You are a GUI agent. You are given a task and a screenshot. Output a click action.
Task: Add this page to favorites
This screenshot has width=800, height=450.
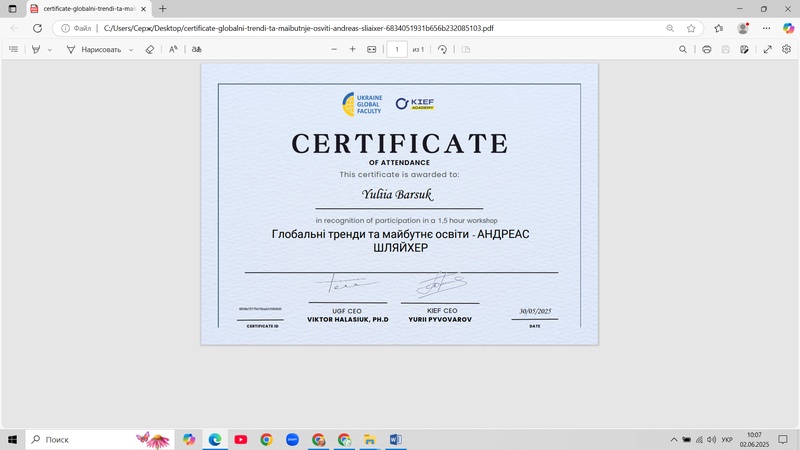pyautogui.click(x=691, y=29)
